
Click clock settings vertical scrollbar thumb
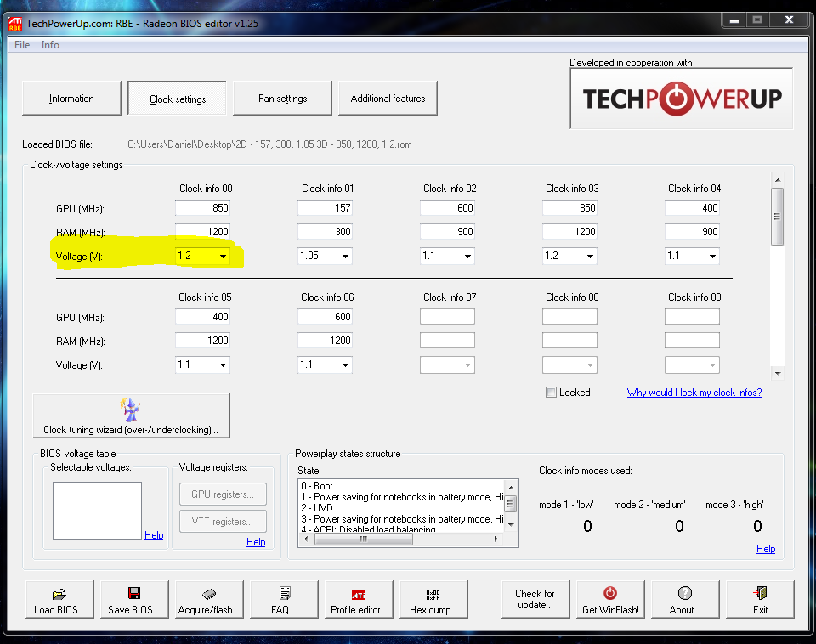tap(778, 217)
